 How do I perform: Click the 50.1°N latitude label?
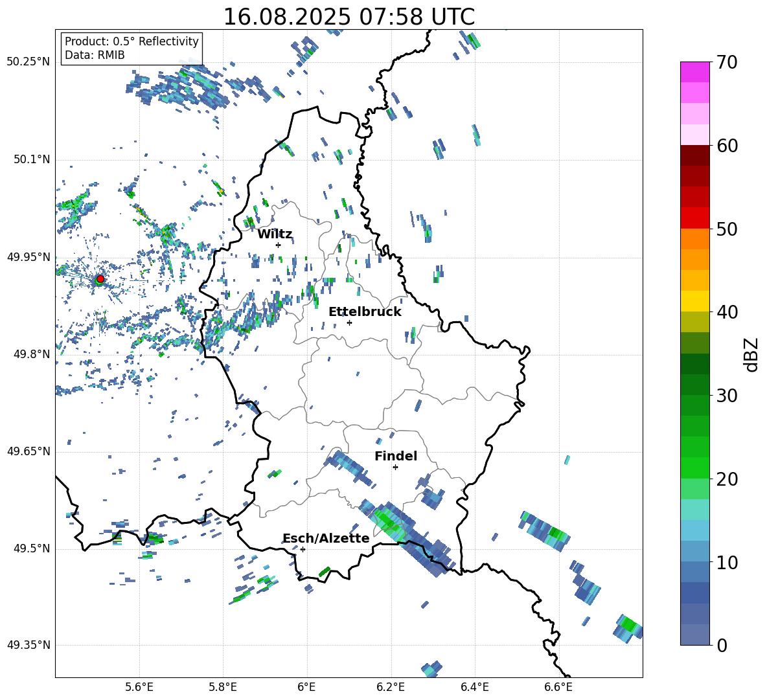tap(31, 159)
